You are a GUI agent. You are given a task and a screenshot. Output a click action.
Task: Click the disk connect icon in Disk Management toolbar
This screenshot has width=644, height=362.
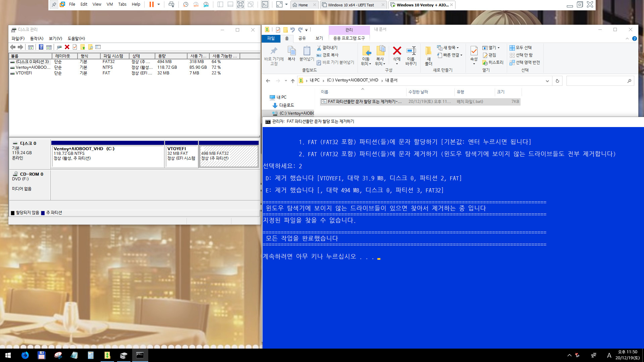point(59,47)
